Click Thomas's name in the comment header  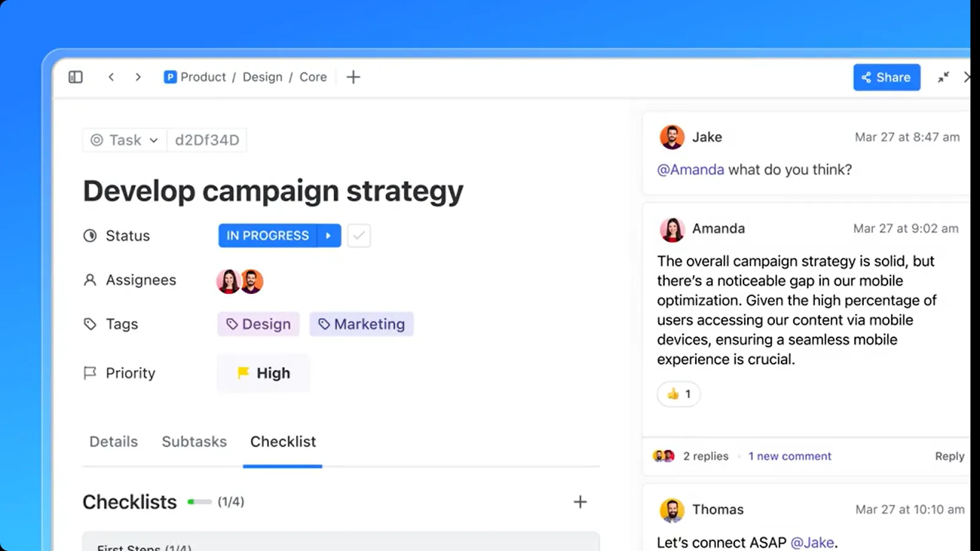coord(718,509)
